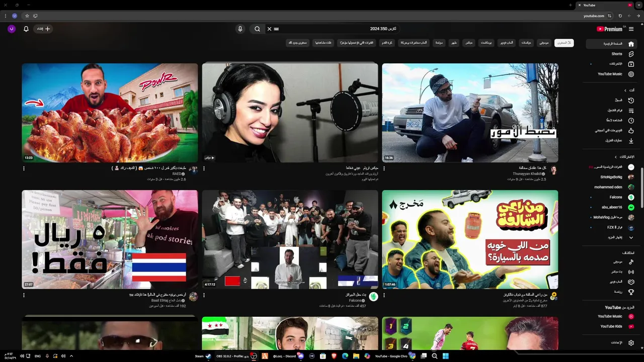The image size is (644, 362).
Task: Open more options for the headphones mix
Action: [x=204, y=168]
